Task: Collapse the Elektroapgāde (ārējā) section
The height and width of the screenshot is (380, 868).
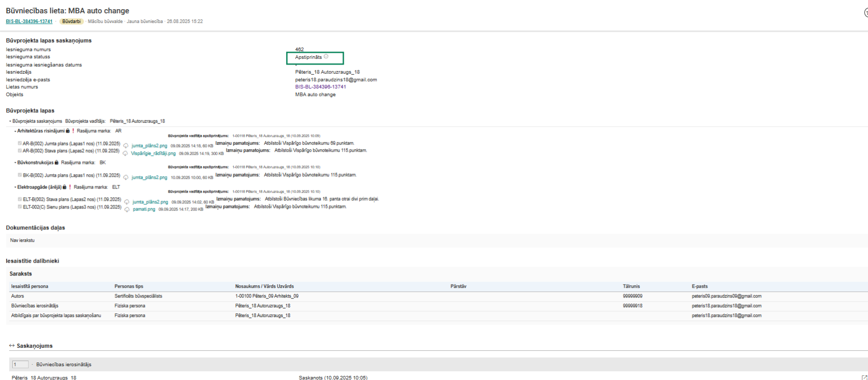Action: 15,187
